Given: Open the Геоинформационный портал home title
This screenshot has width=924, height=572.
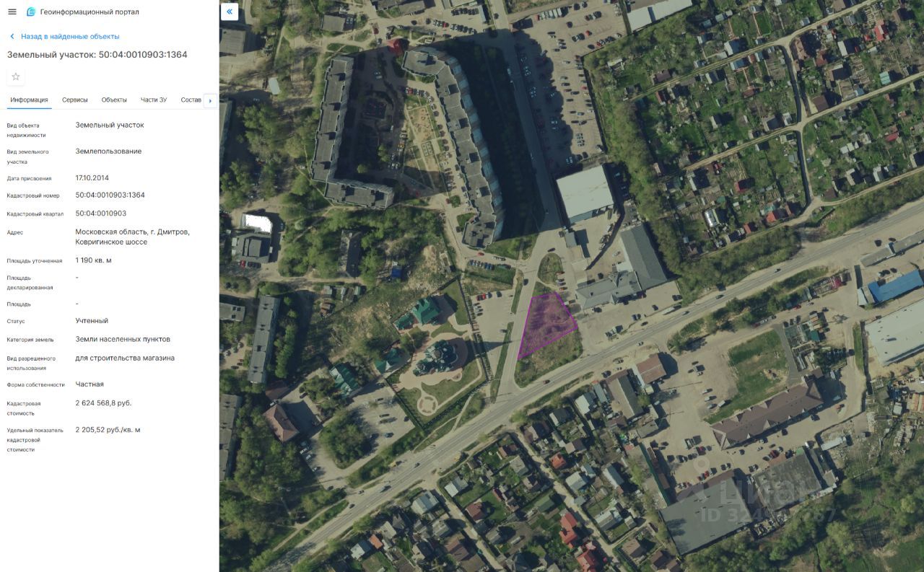Looking at the screenshot, I should (x=90, y=12).
